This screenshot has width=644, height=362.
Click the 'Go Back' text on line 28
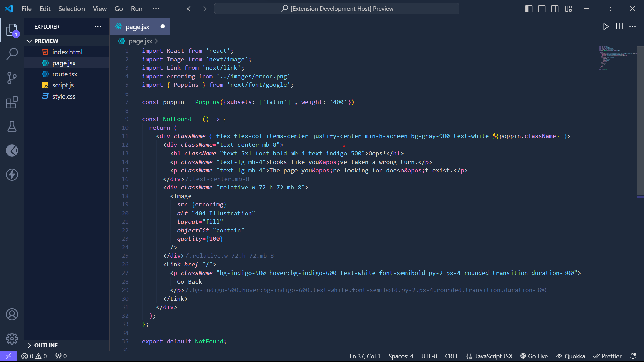[190, 282]
